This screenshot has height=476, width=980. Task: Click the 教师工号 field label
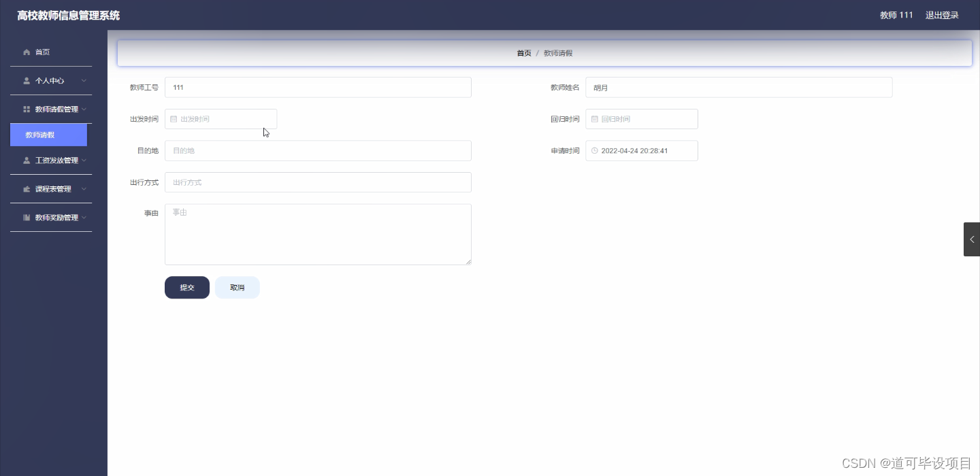(144, 88)
